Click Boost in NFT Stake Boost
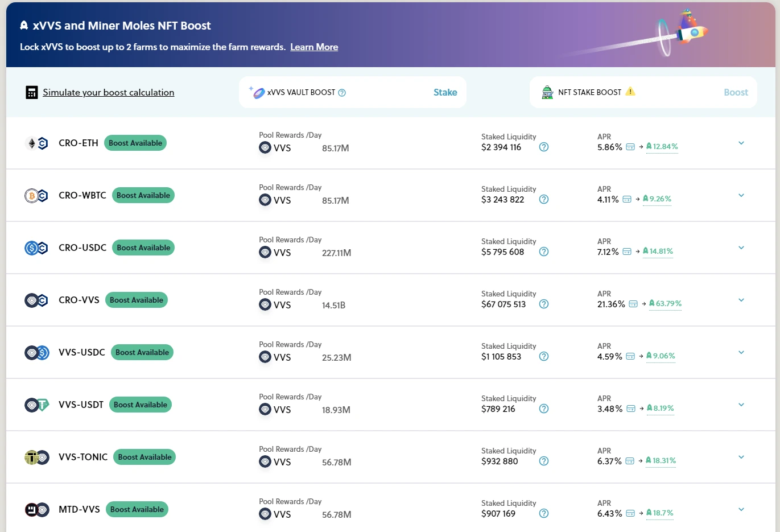780x532 pixels. click(x=736, y=92)
